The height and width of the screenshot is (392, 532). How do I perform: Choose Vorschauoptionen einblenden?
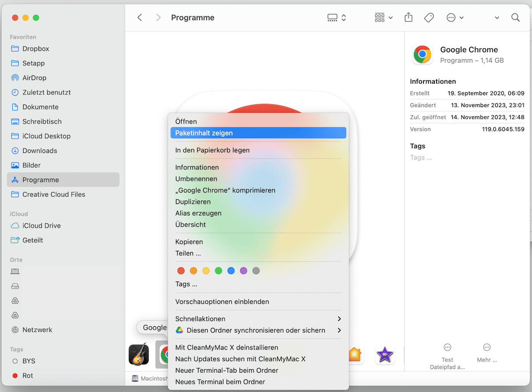[x=258, y=302]
